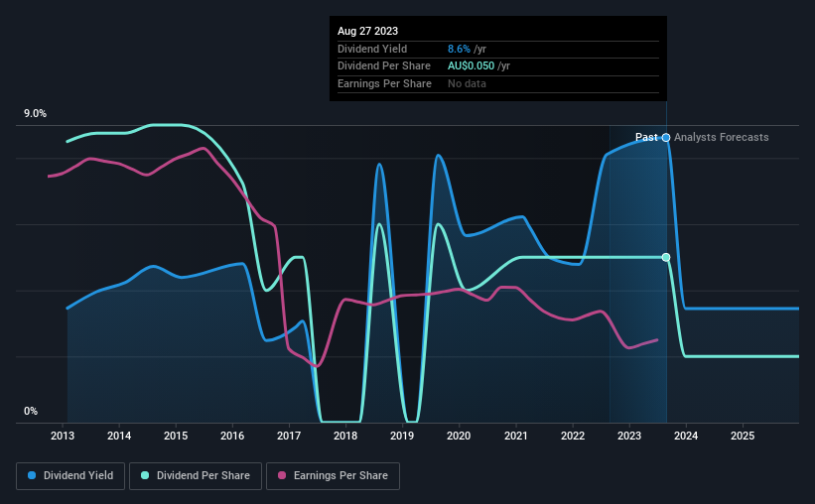Click the 2022 x-axis label

click(573, 436)
